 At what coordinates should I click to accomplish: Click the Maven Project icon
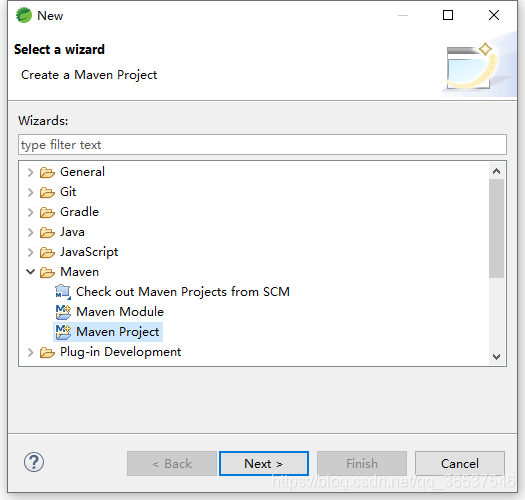click(63, 332)
